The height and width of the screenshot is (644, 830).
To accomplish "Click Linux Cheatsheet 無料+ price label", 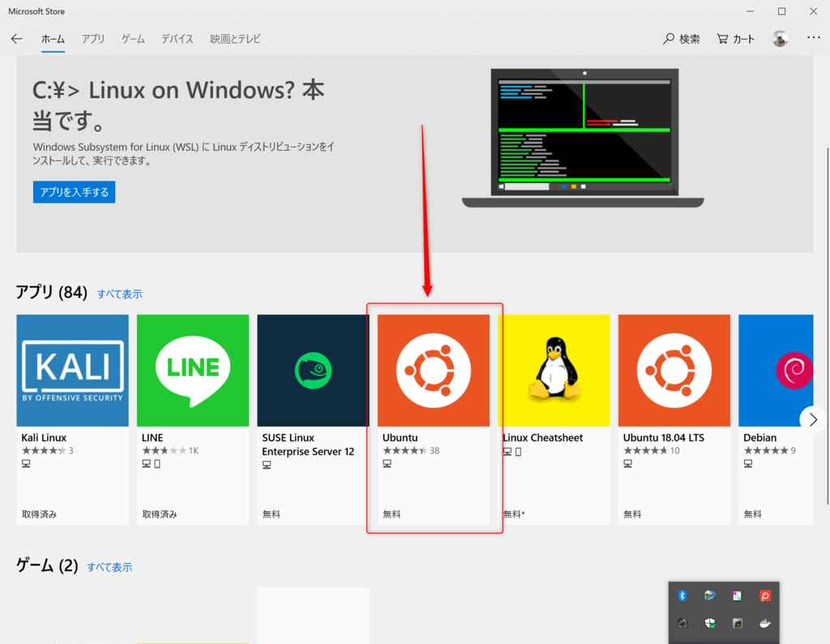I will pos(514,514).
